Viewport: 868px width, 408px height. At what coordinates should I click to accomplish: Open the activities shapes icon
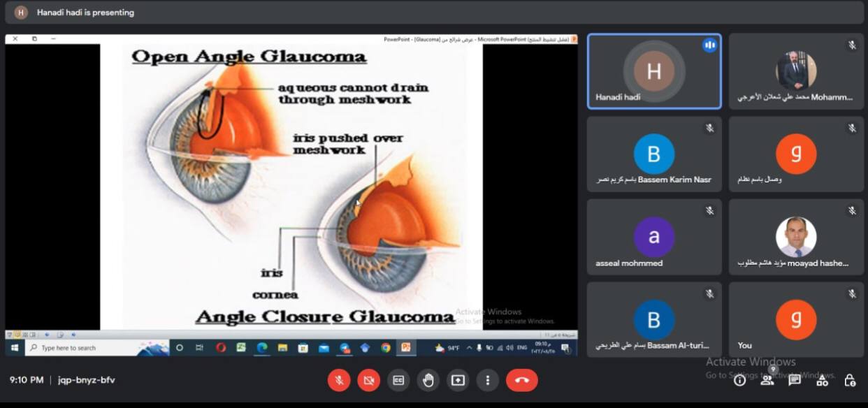[822, 380]
